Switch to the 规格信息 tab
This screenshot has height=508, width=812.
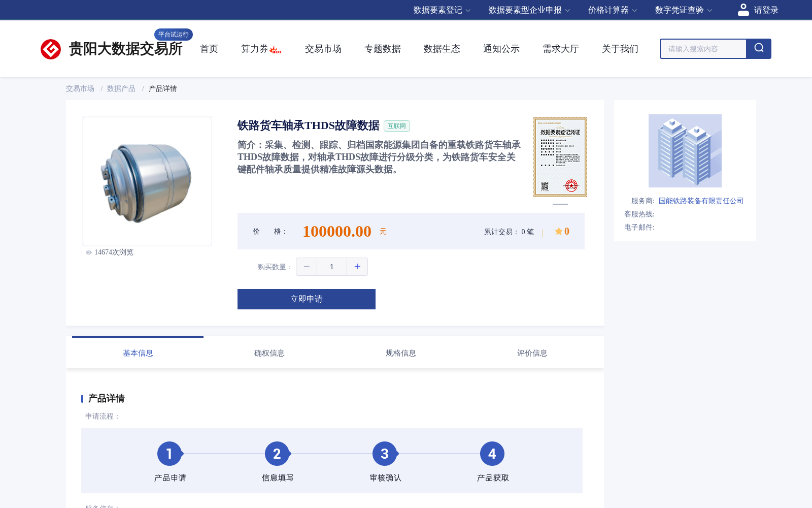tap(401, 353)
